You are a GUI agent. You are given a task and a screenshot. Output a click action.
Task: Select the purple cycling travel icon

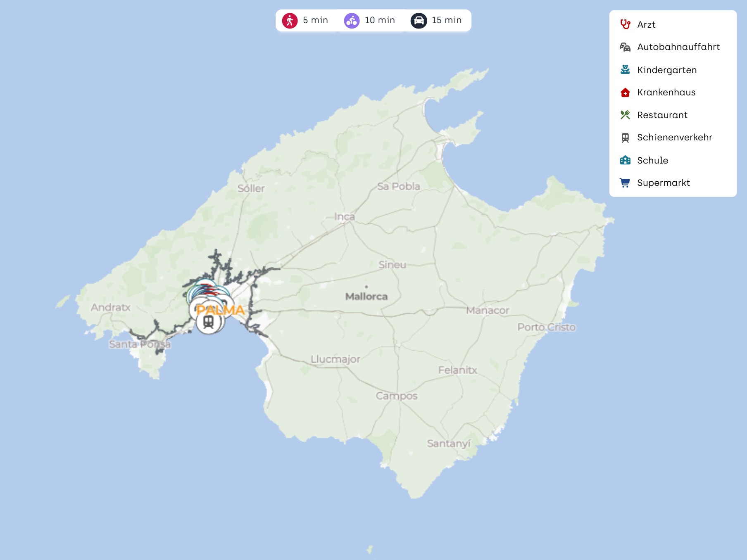click(352, 20)
